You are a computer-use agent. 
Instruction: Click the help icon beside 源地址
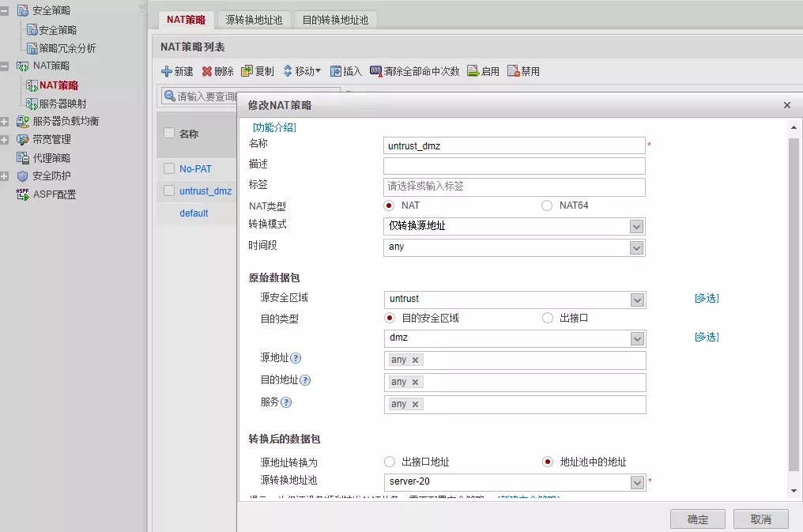coord(296,359)
